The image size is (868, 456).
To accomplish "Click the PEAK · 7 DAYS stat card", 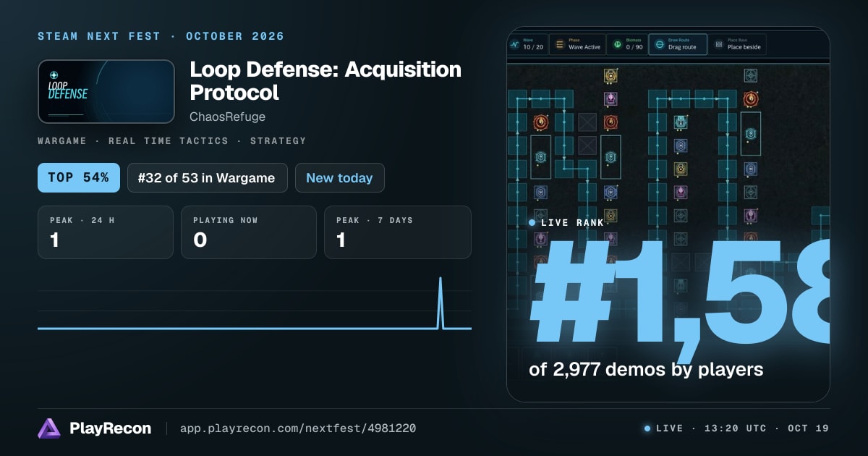I will (x=398, y=232).
